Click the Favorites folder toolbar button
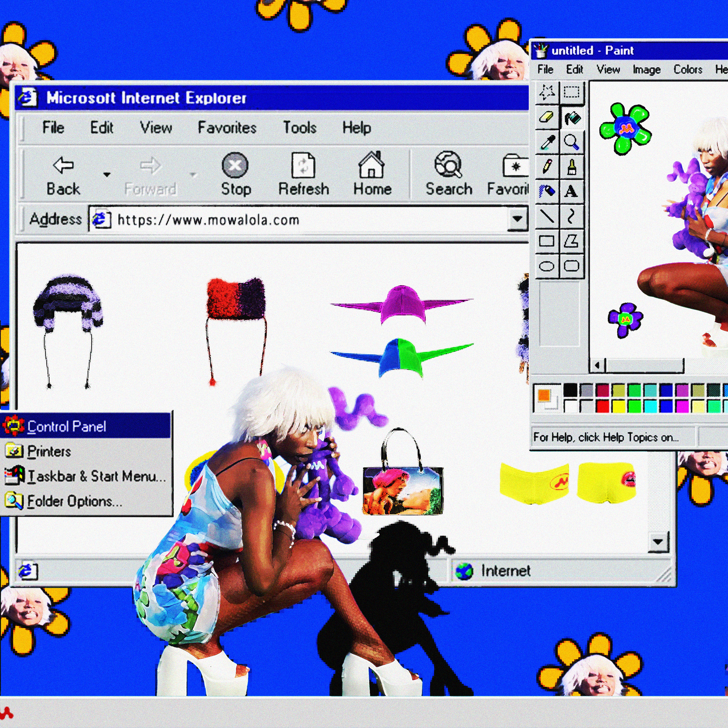This screenshot has width=728, height=728. [x=509, y=174]
